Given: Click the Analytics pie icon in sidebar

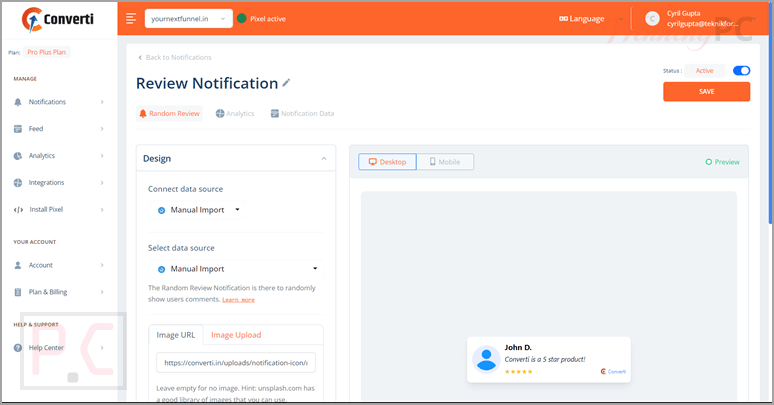Looking at the screenshot, I should click(x=18, y=156).
